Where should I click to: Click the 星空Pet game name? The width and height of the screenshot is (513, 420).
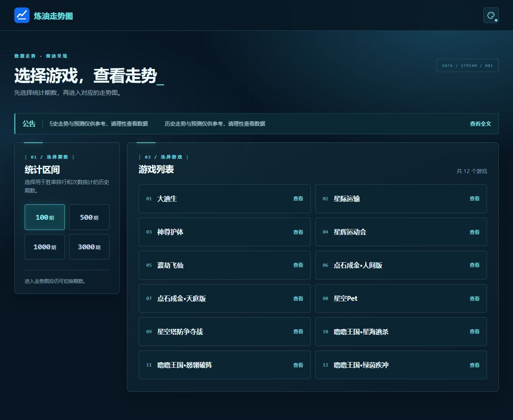click(x=345, y=298)
